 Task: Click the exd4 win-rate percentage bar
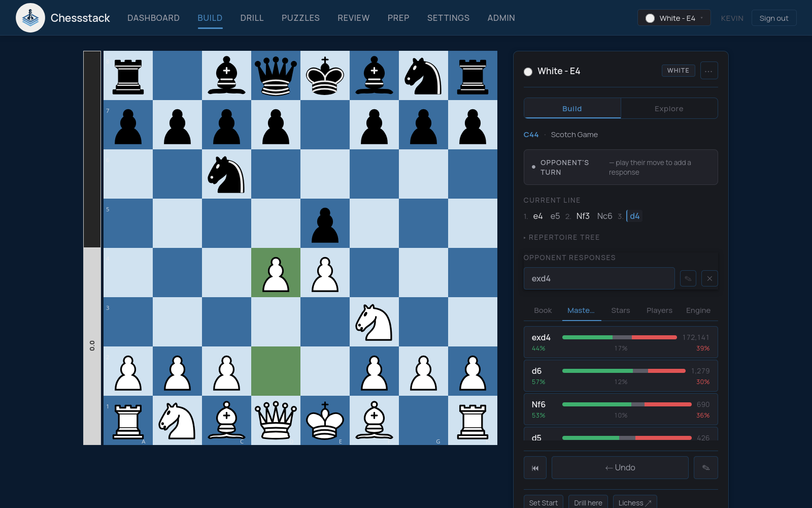pos(619,337)
